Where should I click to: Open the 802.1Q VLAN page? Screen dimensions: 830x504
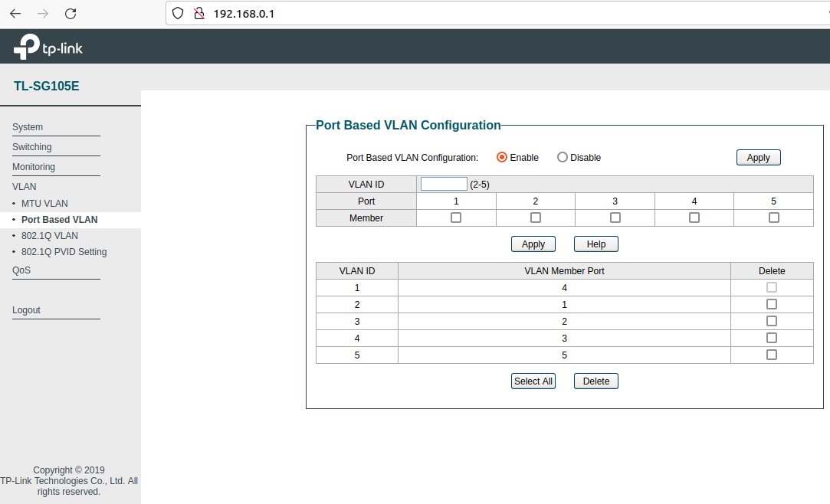[x=49, y=235]
